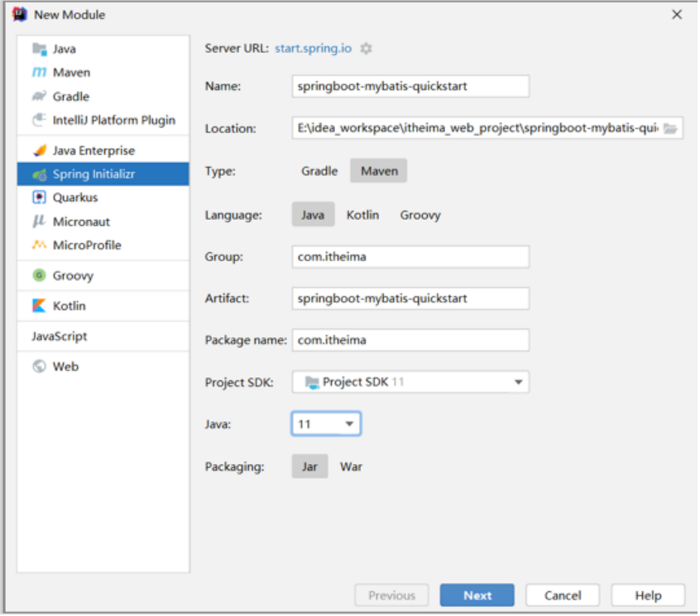
Task: Select Jar packaging
Action: (309, 467)
